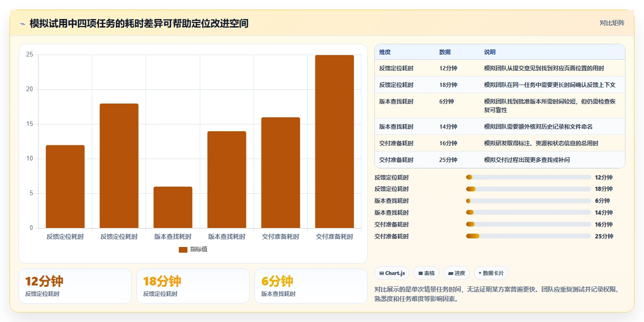Click the shortest chart bar, value 6
The image size is (644, 322).
tap(173, 208)
